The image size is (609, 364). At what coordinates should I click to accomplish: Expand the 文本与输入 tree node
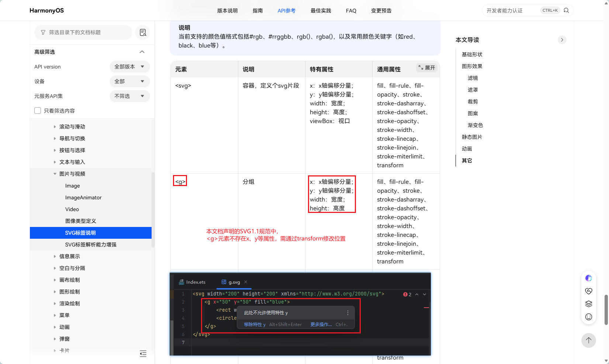tap(55, 162)
